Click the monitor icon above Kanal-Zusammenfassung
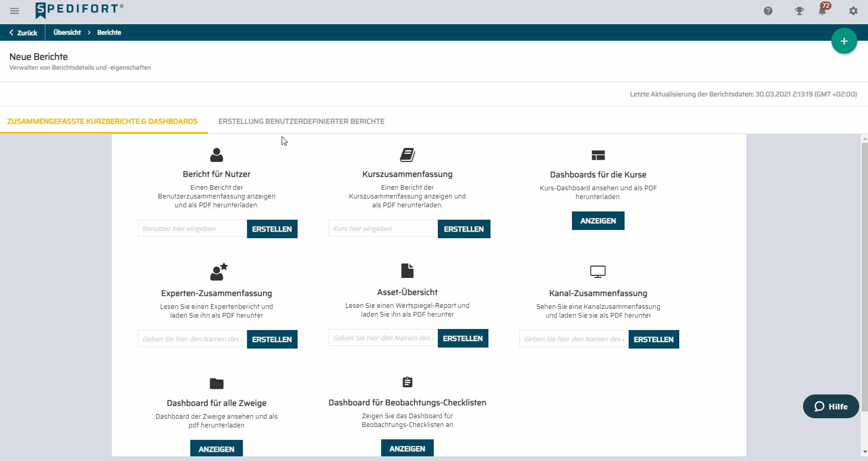 598,272
